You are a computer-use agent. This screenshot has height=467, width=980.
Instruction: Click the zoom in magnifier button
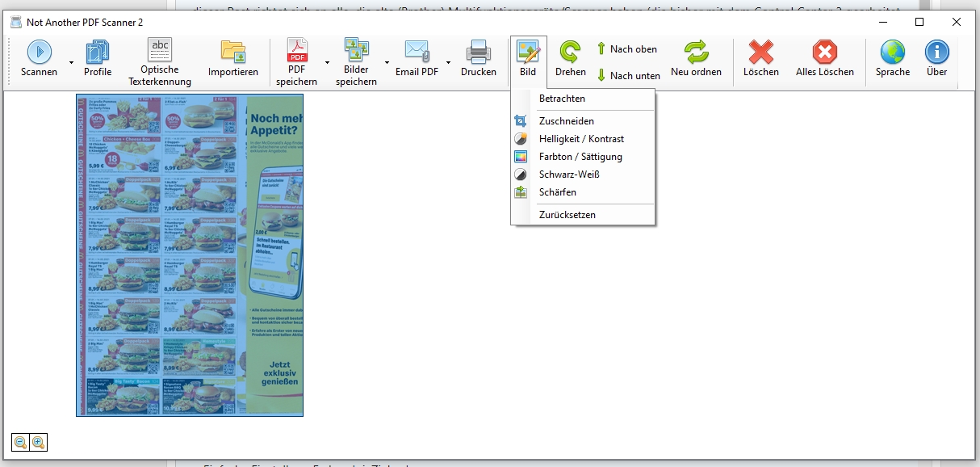point(38,442)
